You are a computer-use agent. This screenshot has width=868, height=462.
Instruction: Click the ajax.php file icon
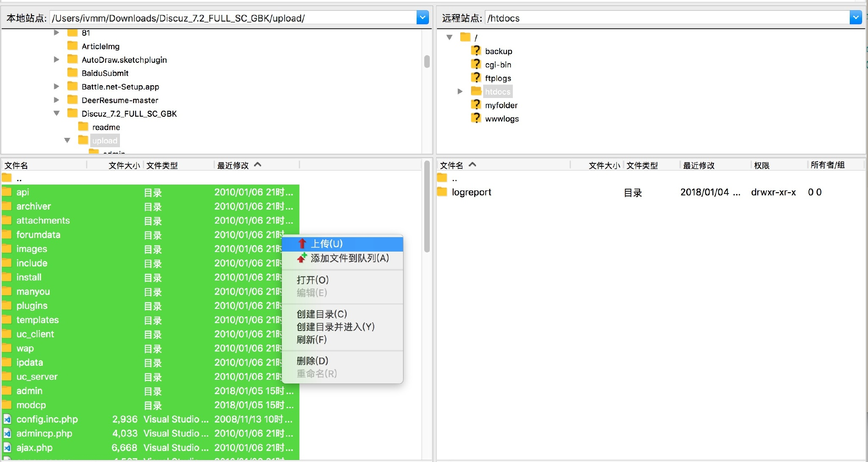pyautogui.click(x=7, y=448)
